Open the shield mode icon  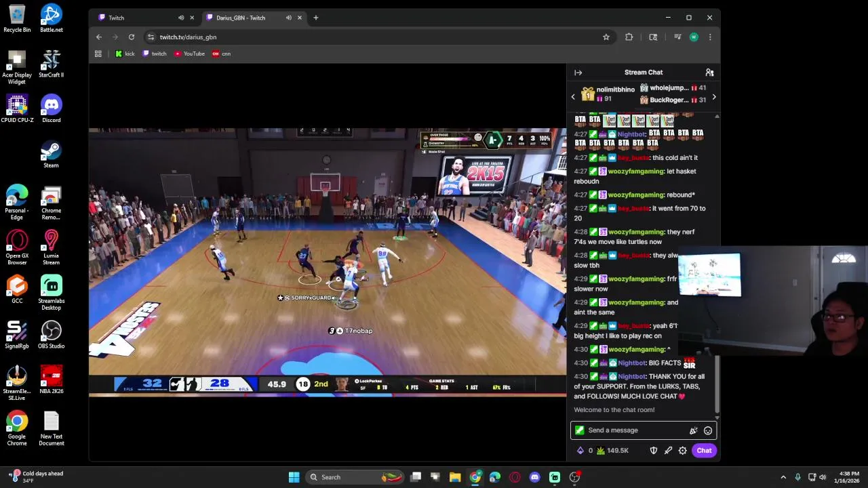[x=654, y=451]
